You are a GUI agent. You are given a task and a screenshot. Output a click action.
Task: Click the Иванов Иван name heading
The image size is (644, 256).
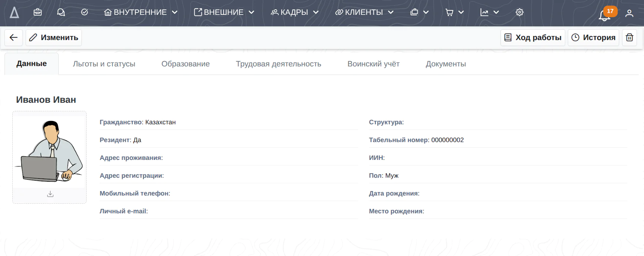pos(46,100)
